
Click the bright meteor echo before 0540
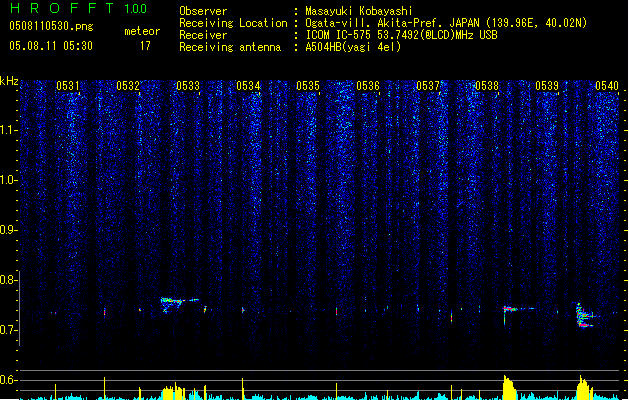click(586, 316)
